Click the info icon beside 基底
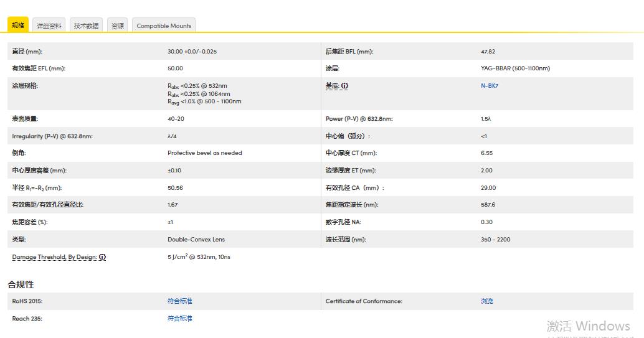The image size is (644, 338). 344,86
